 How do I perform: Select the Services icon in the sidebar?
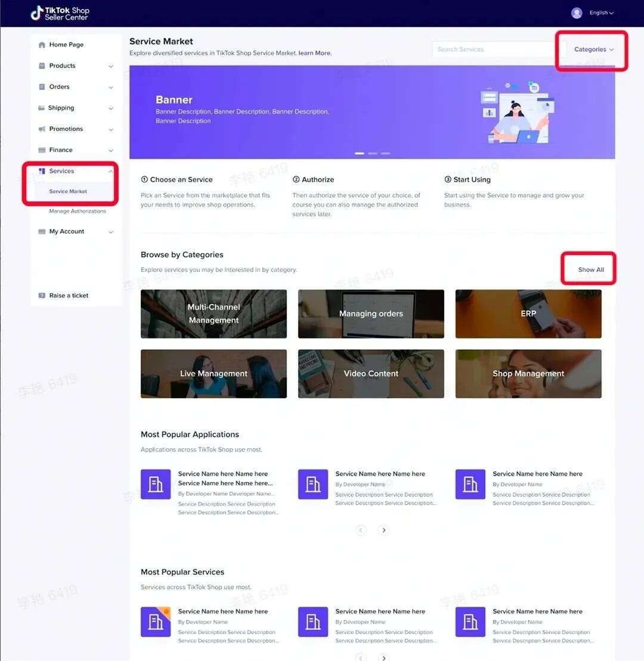tap(42, 171)
